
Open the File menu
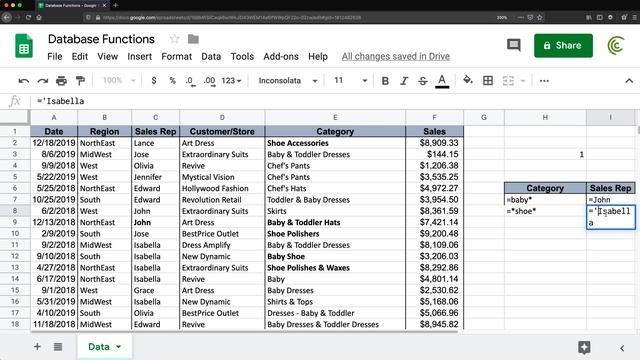(55, 56)
